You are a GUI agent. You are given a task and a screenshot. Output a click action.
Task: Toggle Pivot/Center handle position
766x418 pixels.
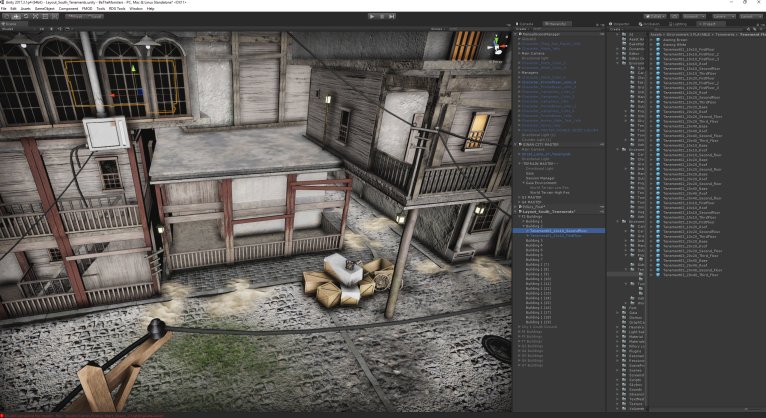[74, 16]
